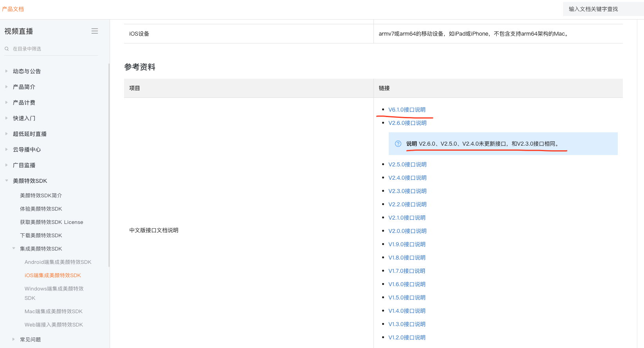Select iOS端集成美颜特效SDK entry
The height and width of the screenshot is (348, 644).
(x=53, y=275)
